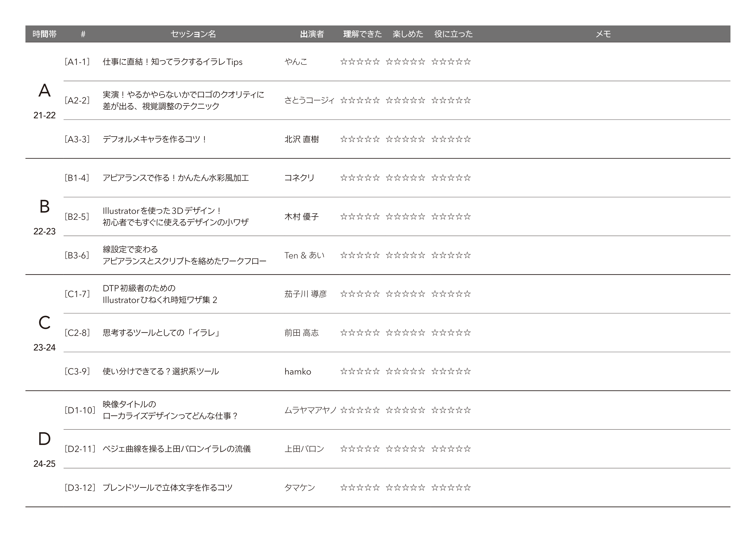This screenshot has width=756, height=535.
Task: Select session code [B2-5]
Action: coord(77,217)
